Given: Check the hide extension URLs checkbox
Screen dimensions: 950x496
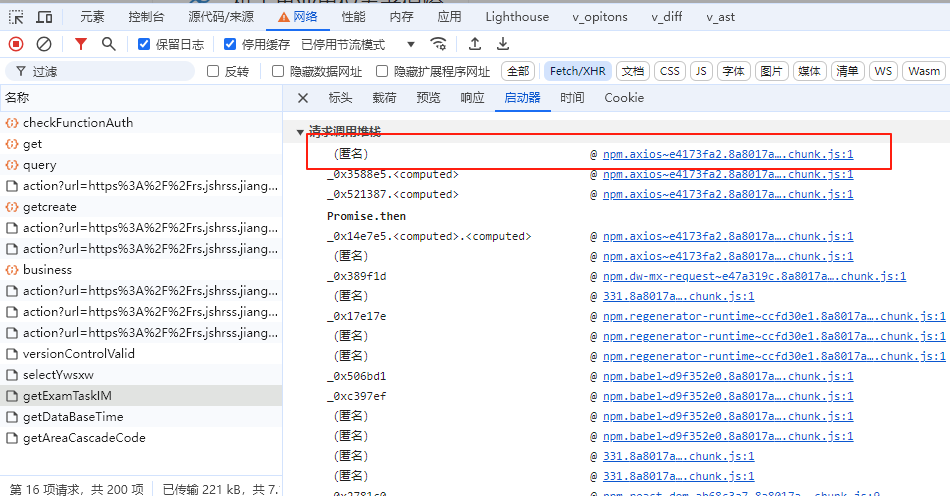Looking at the screenshot, I should [382, 71].
